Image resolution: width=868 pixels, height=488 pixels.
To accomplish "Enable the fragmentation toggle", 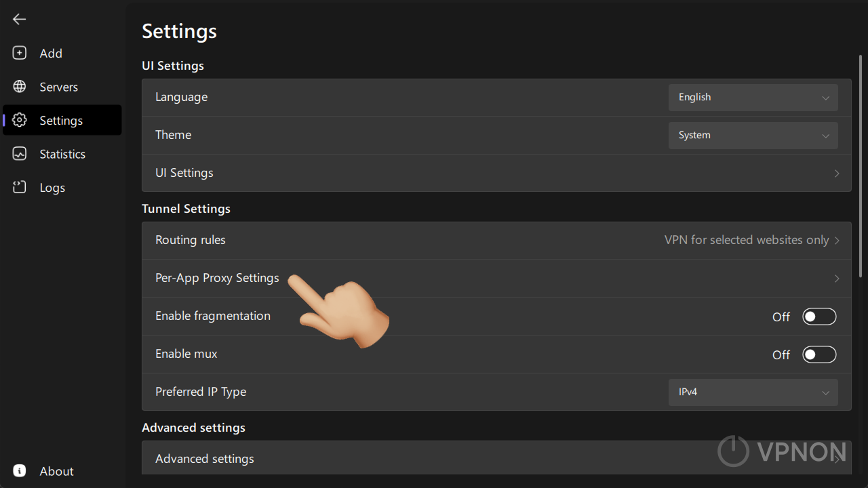I will tap(819, 316).
